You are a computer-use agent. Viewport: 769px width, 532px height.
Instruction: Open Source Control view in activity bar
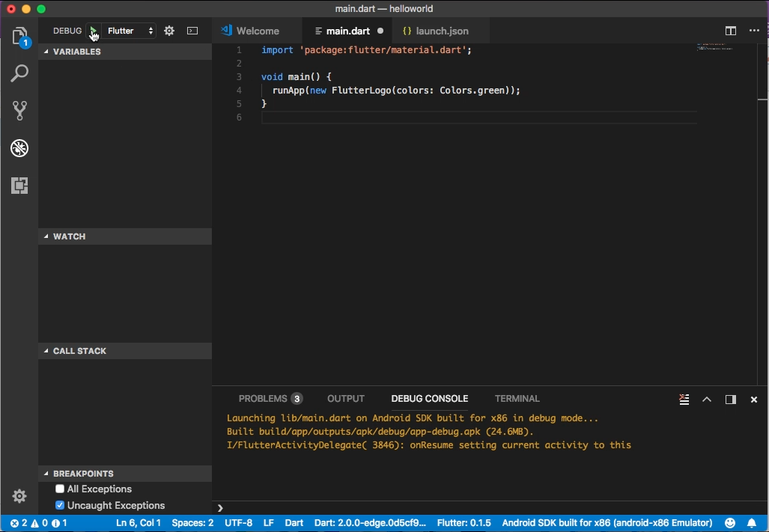click(x=19, y=111)
